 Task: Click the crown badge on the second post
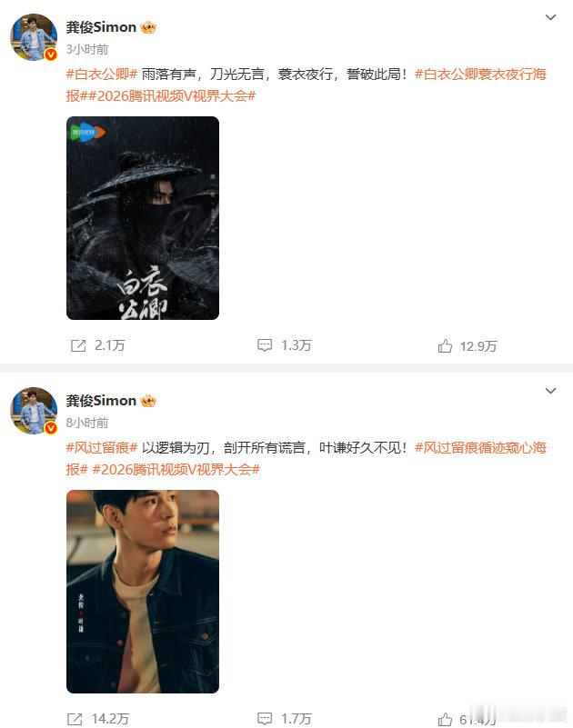148,401
